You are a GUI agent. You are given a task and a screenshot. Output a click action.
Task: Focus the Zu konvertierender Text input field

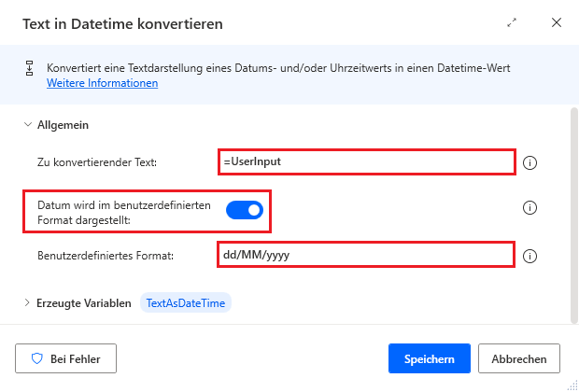click(367, 161)
